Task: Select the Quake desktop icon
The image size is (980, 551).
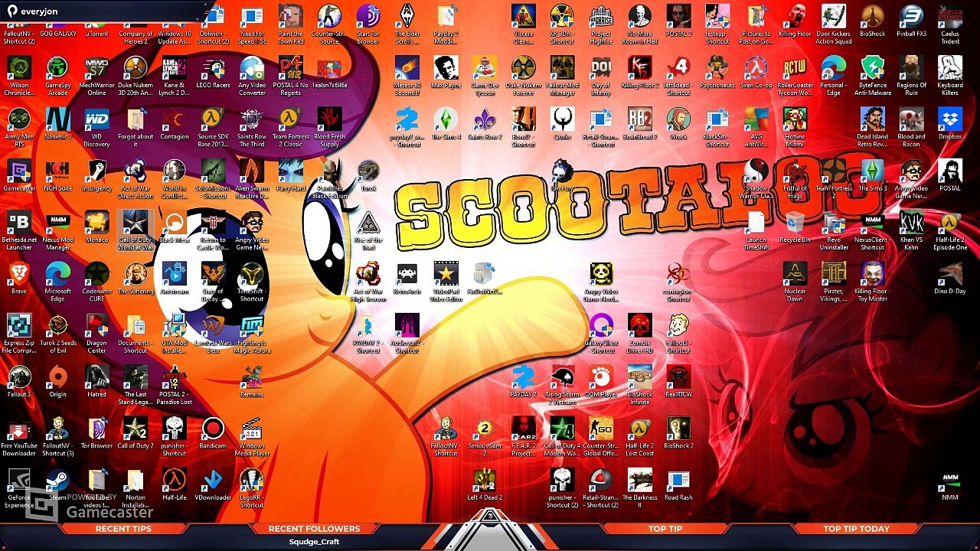Action: (x=562, y=123)
